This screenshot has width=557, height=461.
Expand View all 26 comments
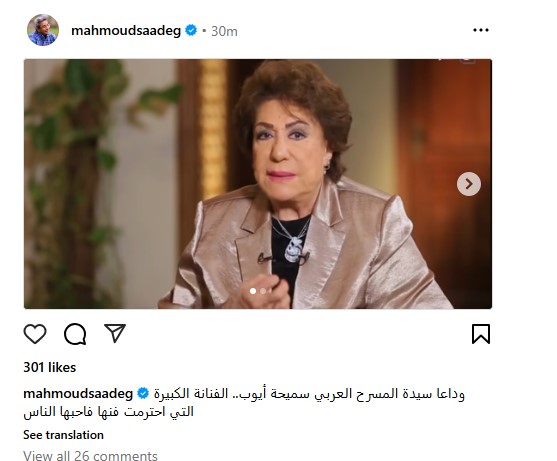[x=90, y=455]
